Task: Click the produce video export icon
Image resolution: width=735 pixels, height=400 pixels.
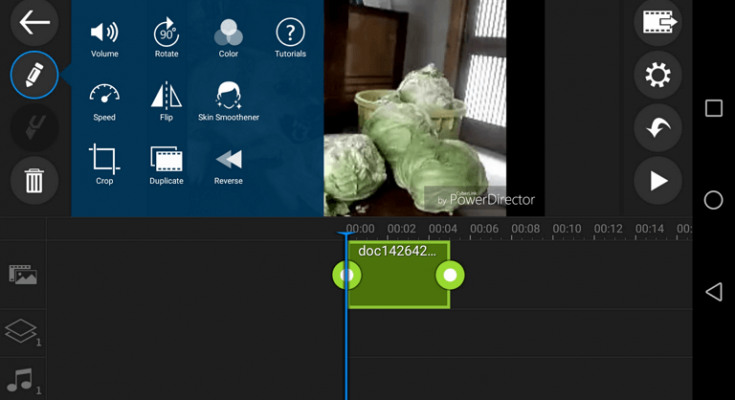Action: coord(658,21)
